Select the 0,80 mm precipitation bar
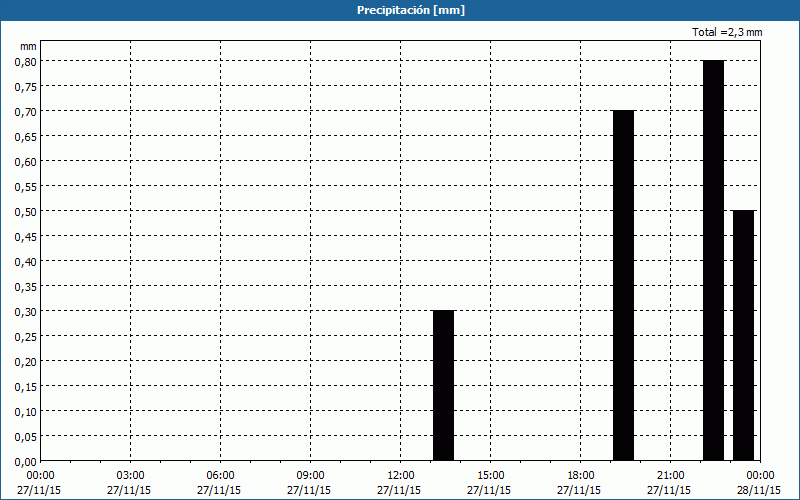The image size is (800, 500). coord(713,260)
